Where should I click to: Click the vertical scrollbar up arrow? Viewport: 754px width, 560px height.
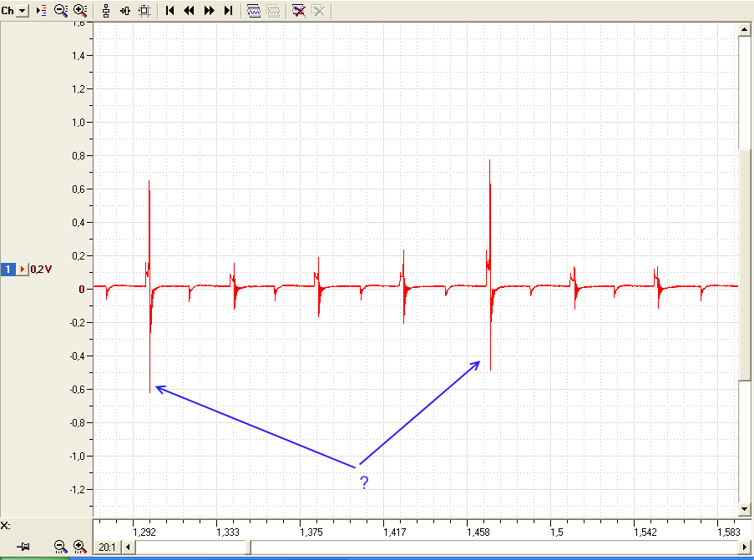tap(744, 29)
